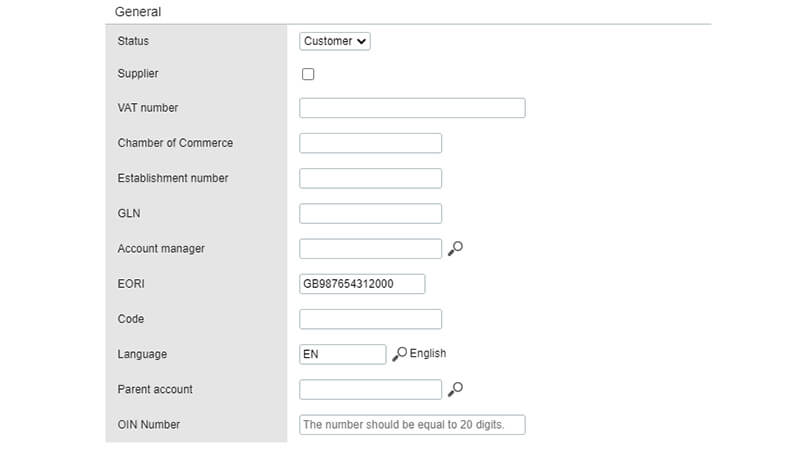800x450 pixels.
Task: Expand the Status dropdown showing Customer
Action: [x=335, y=41]
